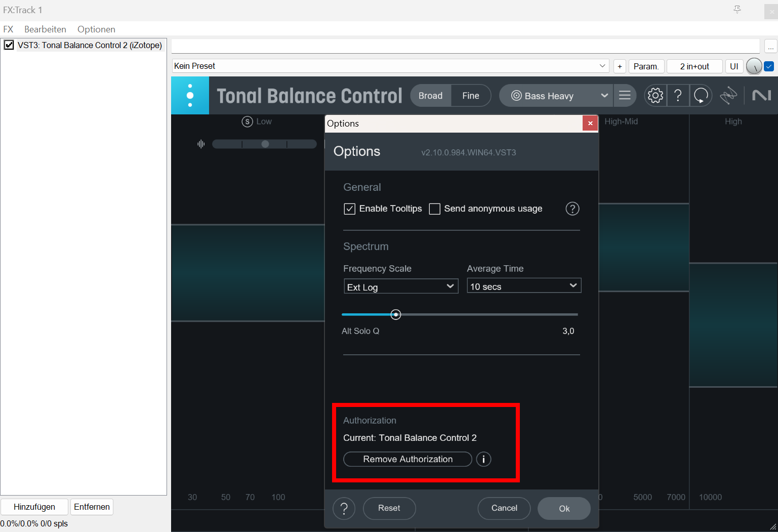Click the 5000 frequency axis label
The width and height of the screenshot is (778, 532).
tap(642, 497)
